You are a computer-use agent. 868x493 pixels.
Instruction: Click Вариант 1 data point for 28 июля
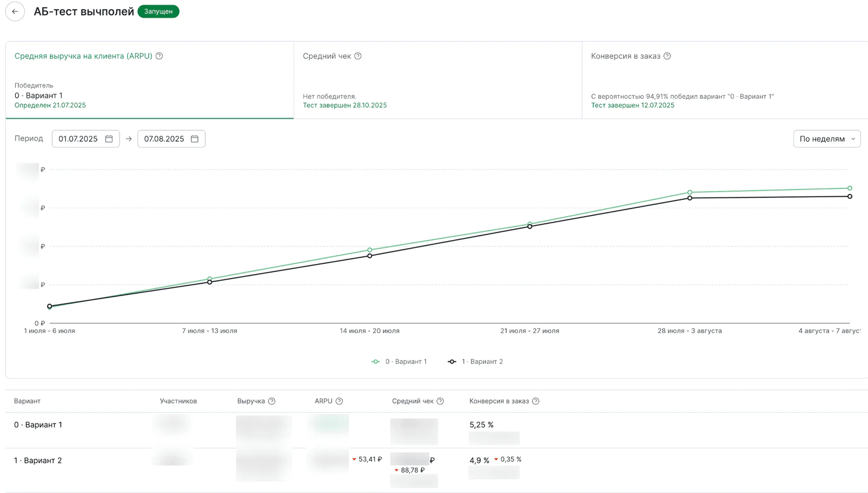(690, 192)
